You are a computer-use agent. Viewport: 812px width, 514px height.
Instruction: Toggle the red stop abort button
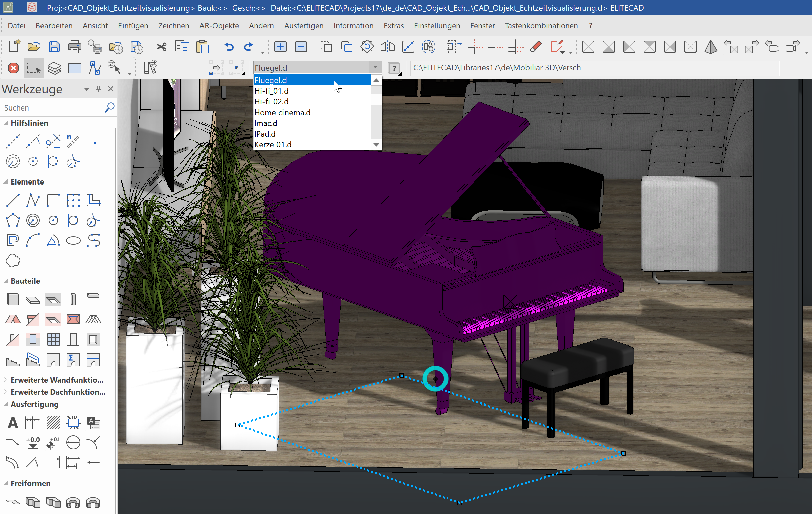[x=13, y=68]
